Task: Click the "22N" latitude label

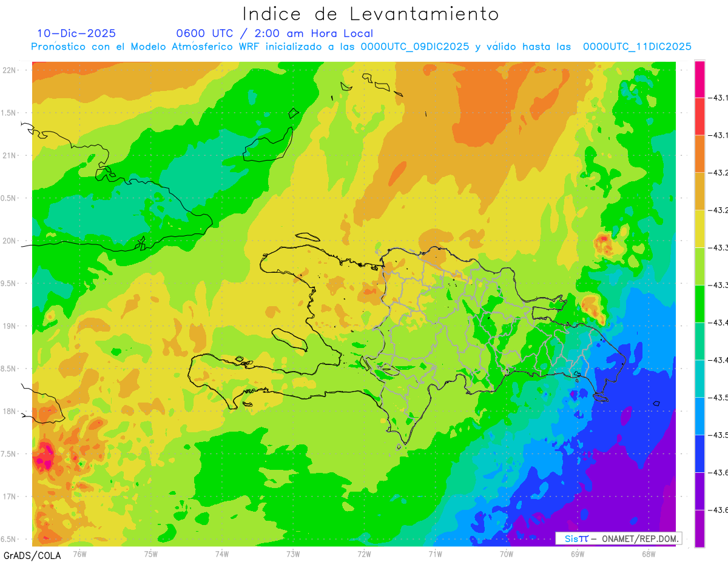Action: [10, 70]
